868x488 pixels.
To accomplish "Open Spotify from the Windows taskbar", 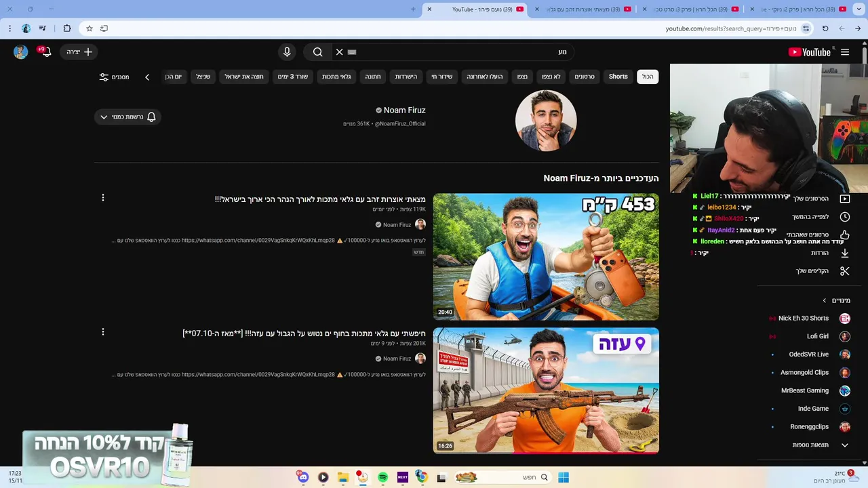I will coord(382,477).
